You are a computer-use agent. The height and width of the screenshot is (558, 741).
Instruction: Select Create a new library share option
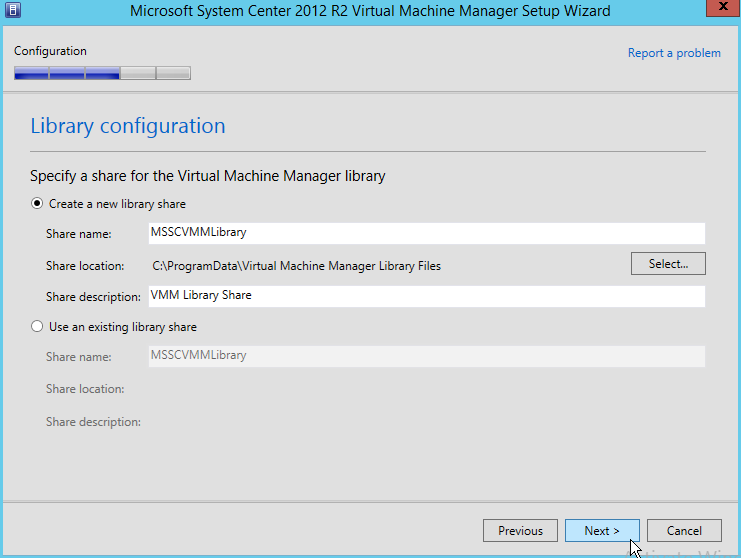38,204
